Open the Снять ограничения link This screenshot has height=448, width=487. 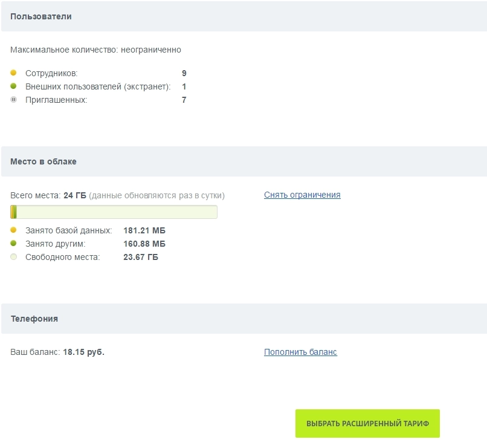pyautogui.click(x=302, y=195)
